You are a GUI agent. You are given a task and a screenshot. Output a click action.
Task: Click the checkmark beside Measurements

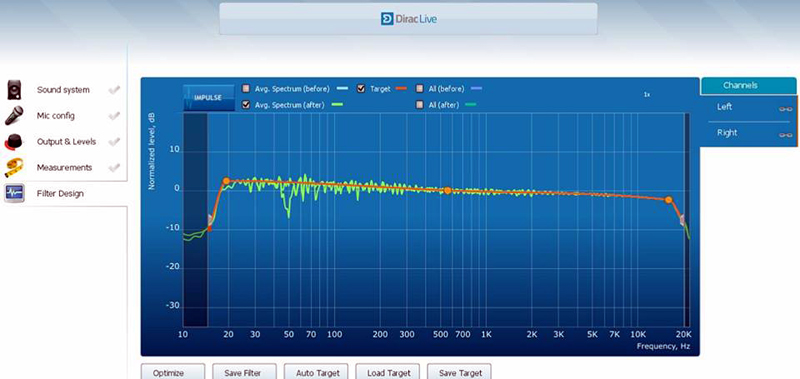pos(114,167)
